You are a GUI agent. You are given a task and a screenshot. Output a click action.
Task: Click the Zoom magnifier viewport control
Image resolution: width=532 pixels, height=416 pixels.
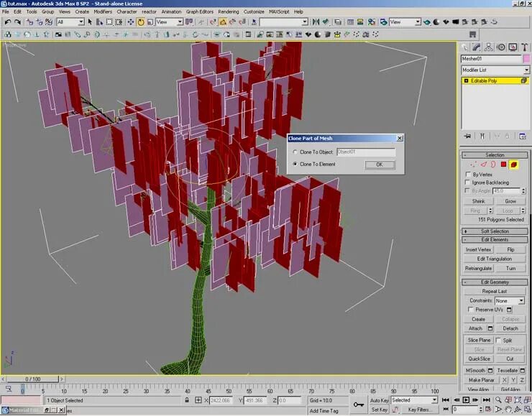pyautogui.click(x=498, y=400)
